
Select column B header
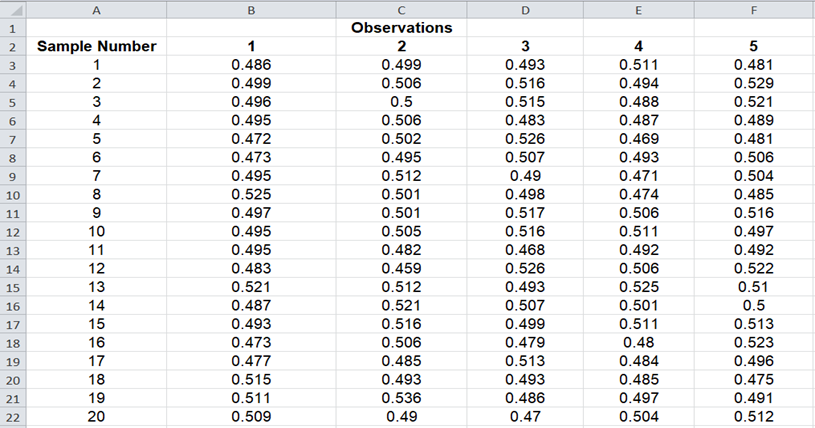click(251, 9)
